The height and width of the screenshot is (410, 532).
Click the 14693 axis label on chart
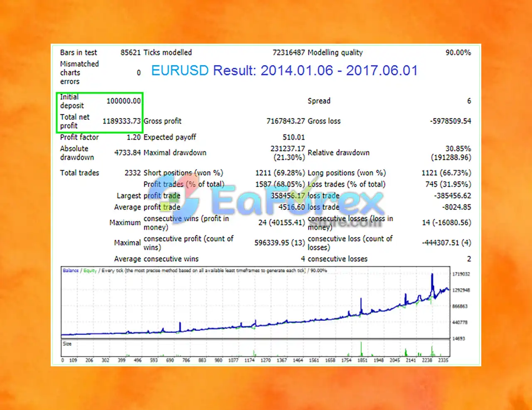click(459, 339)
